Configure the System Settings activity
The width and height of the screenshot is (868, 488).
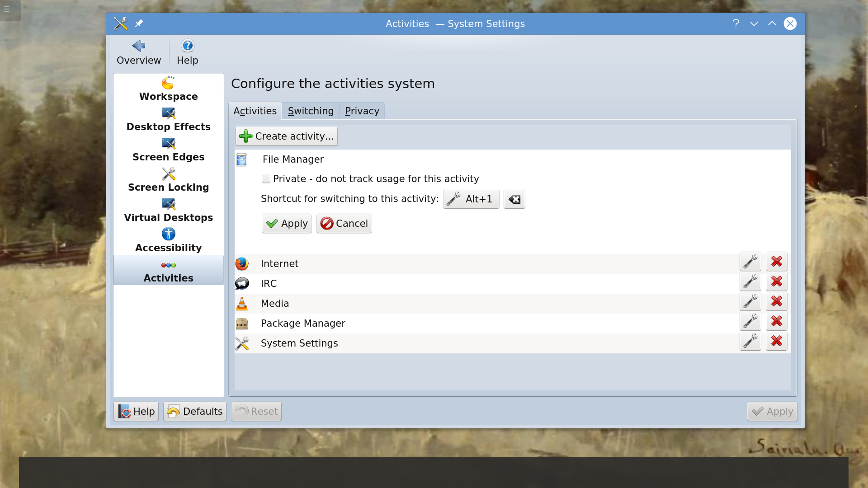750,341
